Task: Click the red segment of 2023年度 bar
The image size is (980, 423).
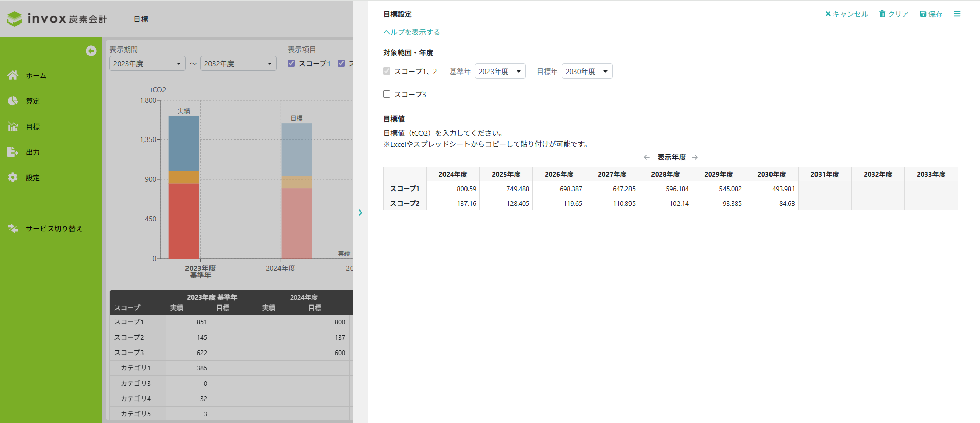Action: point(183,220)
